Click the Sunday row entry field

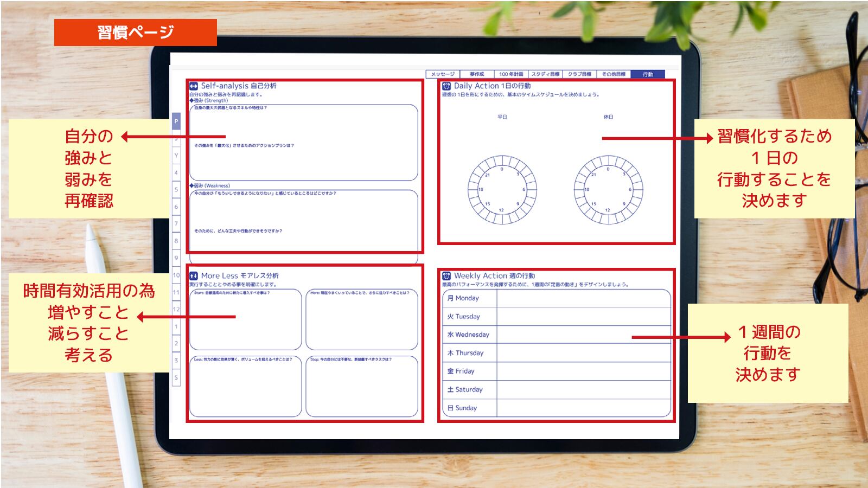click(x=584, y=408)
